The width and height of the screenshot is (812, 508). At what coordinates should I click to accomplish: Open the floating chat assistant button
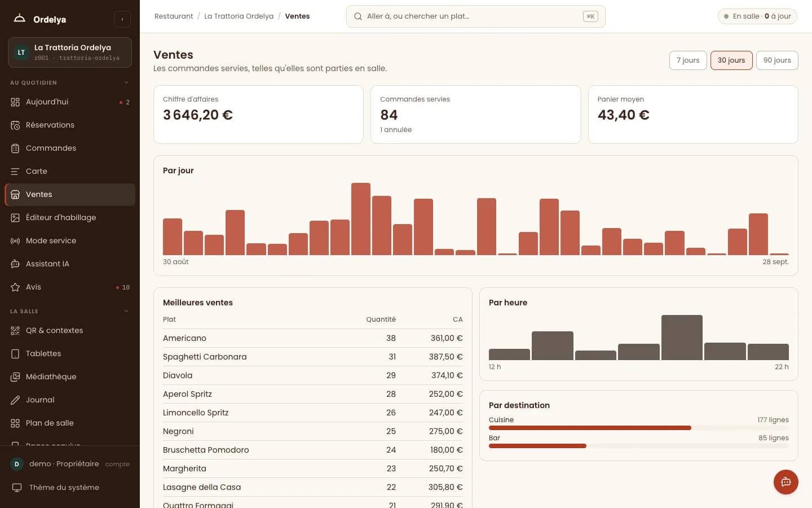point(786,482)
